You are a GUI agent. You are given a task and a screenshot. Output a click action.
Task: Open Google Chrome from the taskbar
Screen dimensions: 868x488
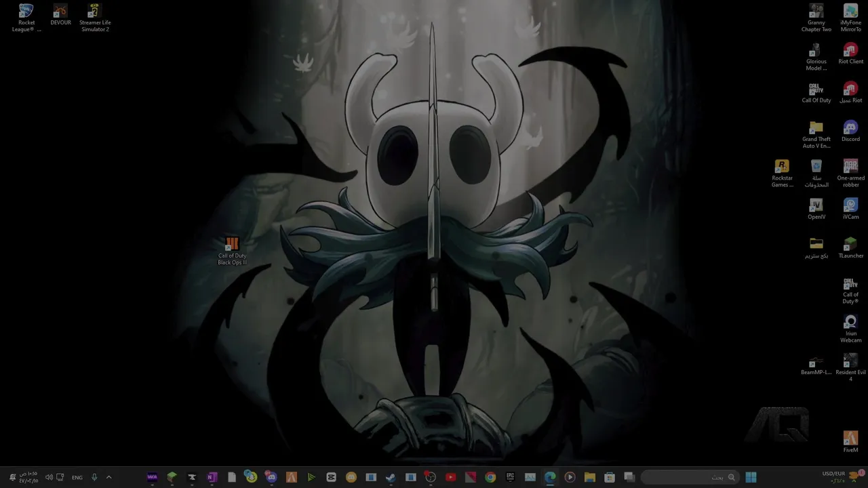[x=490, y=477]
